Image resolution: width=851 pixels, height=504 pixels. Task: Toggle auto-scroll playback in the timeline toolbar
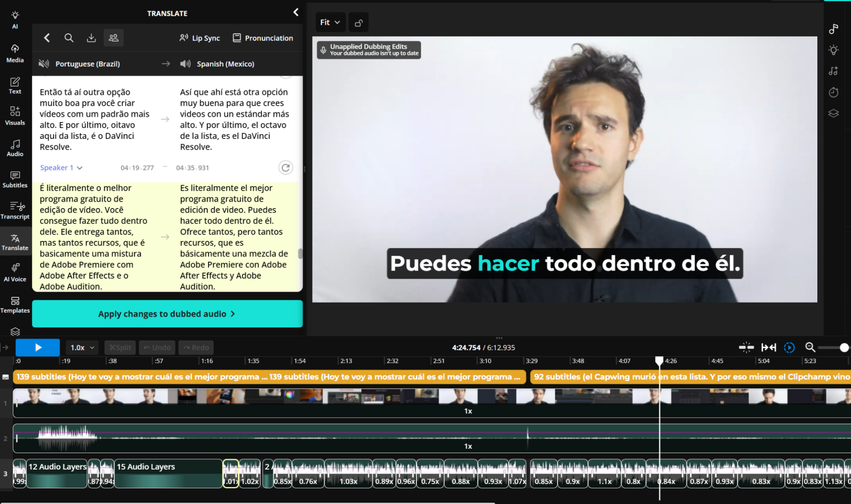tap(789, 347)
